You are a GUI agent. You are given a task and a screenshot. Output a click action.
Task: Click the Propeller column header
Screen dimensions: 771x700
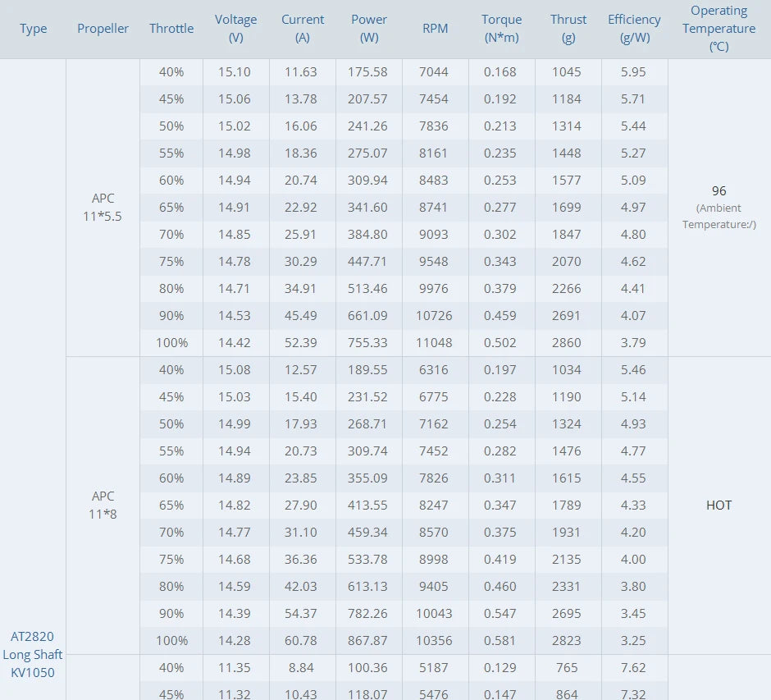pos(103,29)
